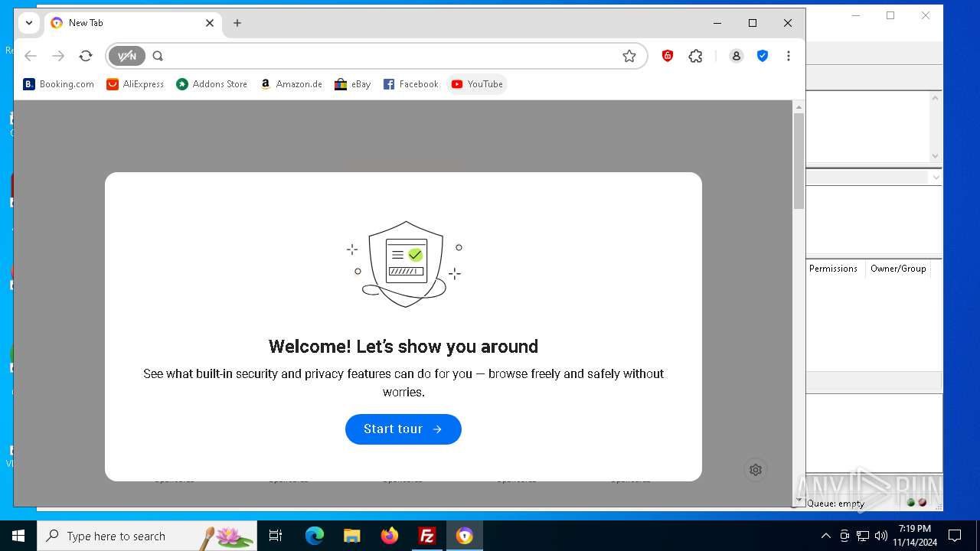Open the Windows Start menu

[18, 536]
